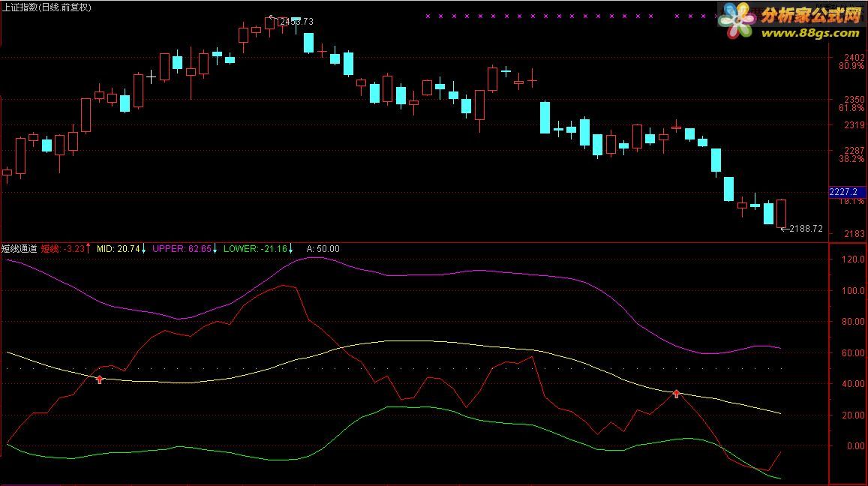Click the red buy arrow near 40.00 level

click(100, 379)
